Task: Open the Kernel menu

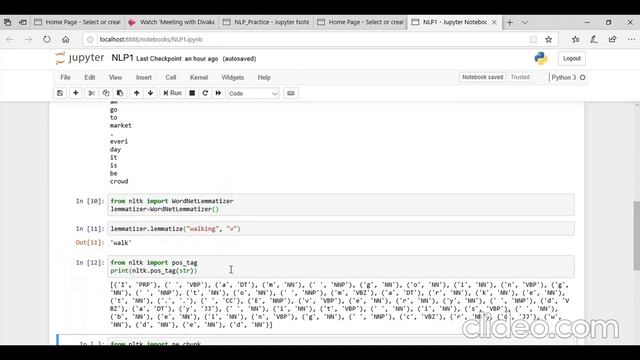Action: 199,77
